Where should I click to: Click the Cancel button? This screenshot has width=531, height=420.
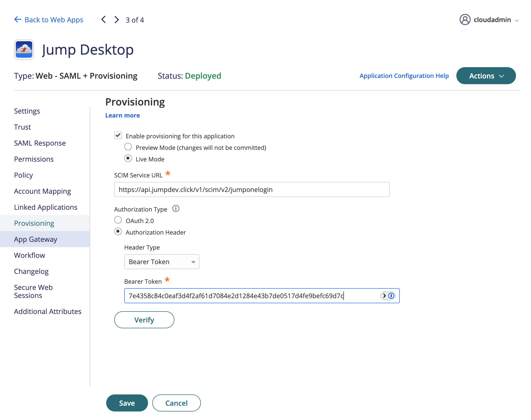click(x=177, y=403)
